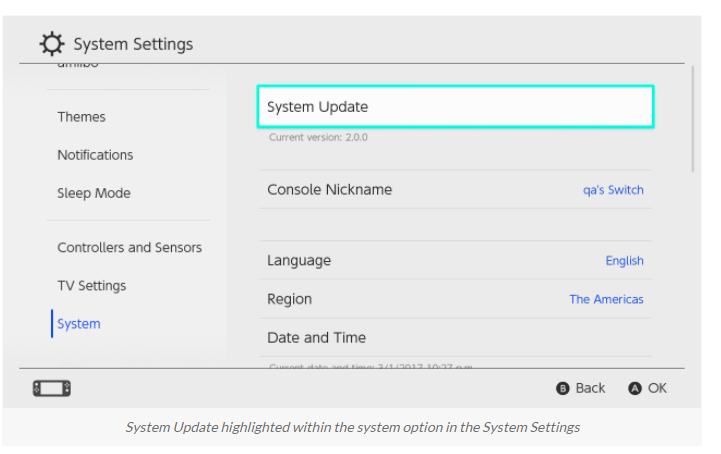The image size is (721, 454).
Task: Click the partially hidden amiibo sidebar item
Action: coord(78,65)
